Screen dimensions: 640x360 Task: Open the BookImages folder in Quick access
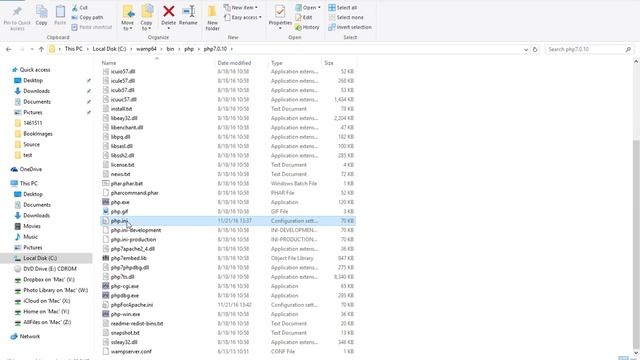(x=38, y=134)
